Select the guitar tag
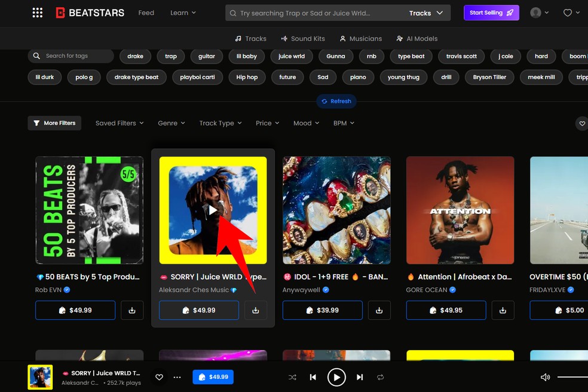This screenshot has height=392, width=588. 207,56
